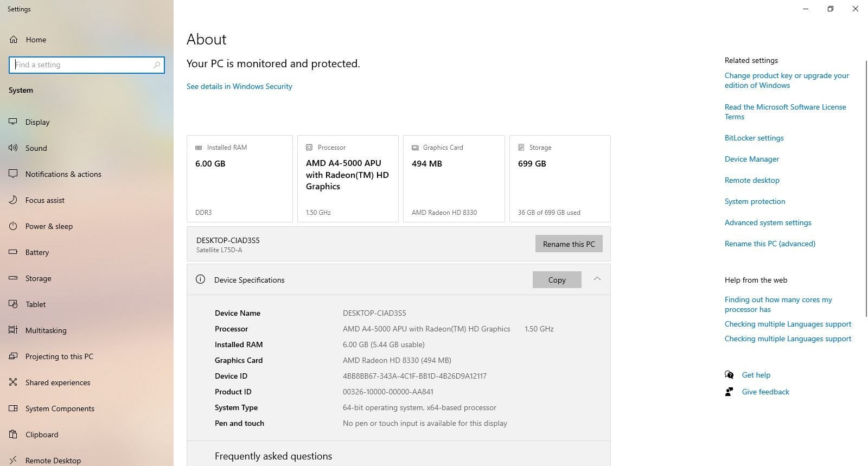Click the Give feedback link text
Screen dimensions: 868x466
tap(765, 392)
